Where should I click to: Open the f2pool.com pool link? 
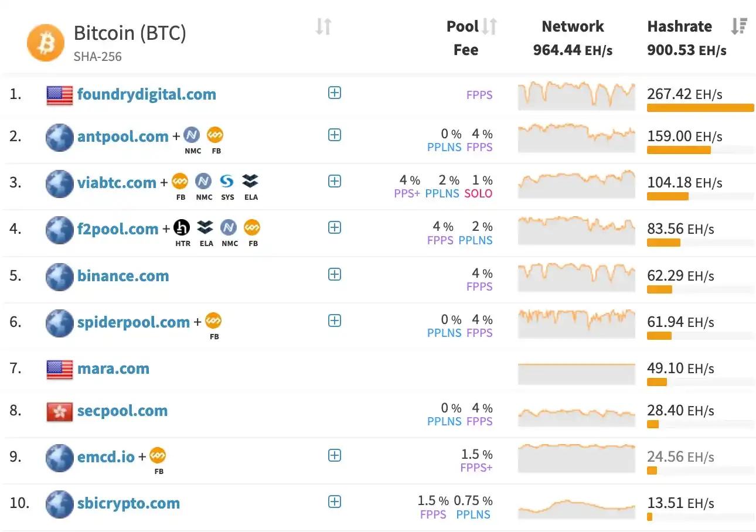pyautogui.click(x=118, y=229)
